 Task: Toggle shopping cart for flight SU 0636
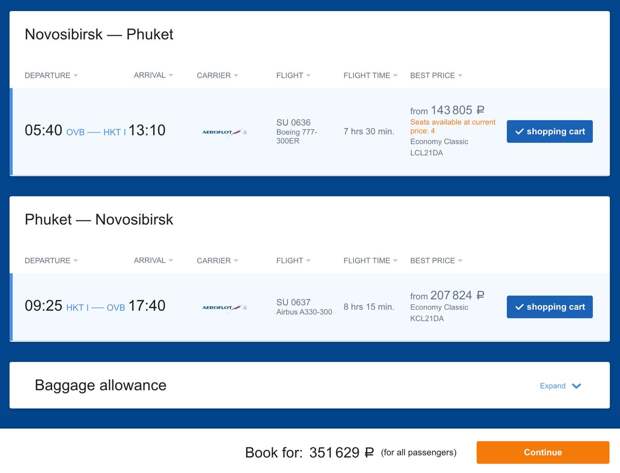[549, 132]
